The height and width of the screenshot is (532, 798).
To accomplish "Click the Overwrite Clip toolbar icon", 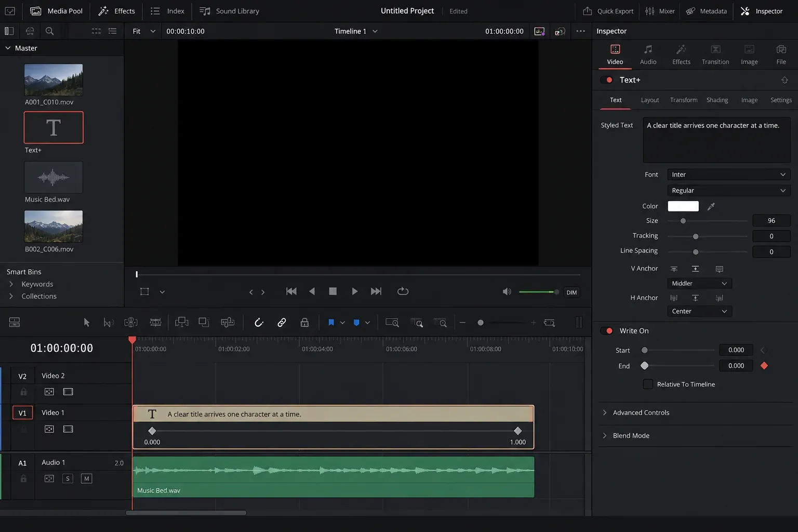I will 204,323.
